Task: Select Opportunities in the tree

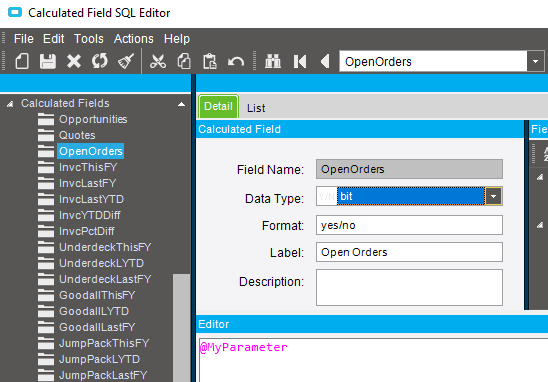Action: 93,119
